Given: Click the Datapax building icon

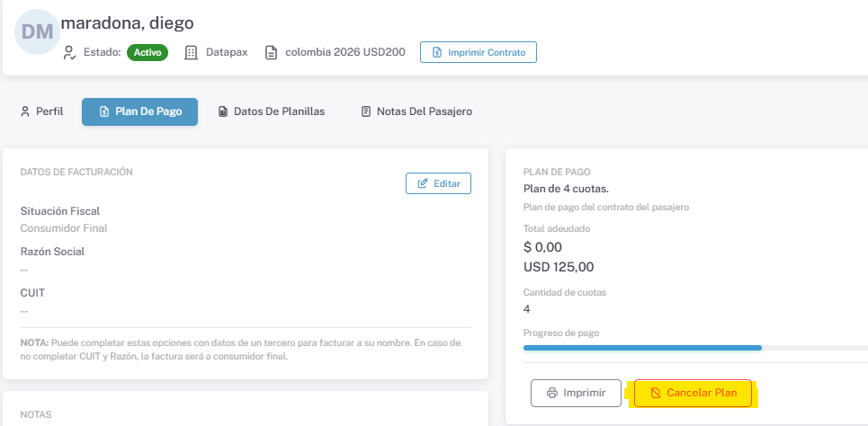Looking at the screenshot, I should [191, 52].
